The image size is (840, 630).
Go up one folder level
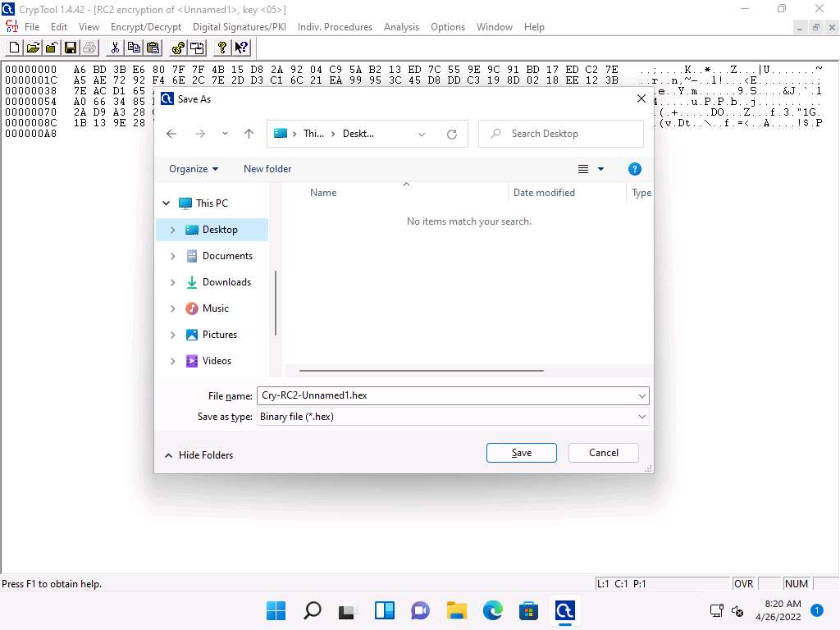click(249, 134)
